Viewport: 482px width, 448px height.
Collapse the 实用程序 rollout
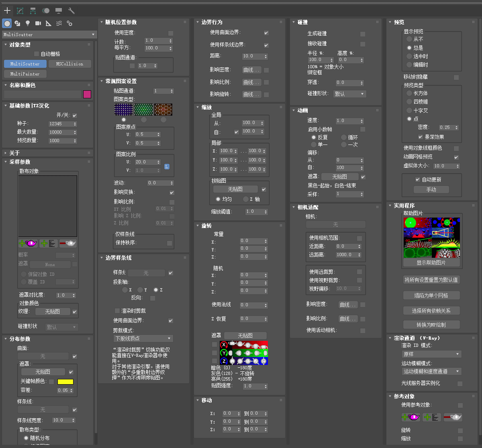[432, 206]
